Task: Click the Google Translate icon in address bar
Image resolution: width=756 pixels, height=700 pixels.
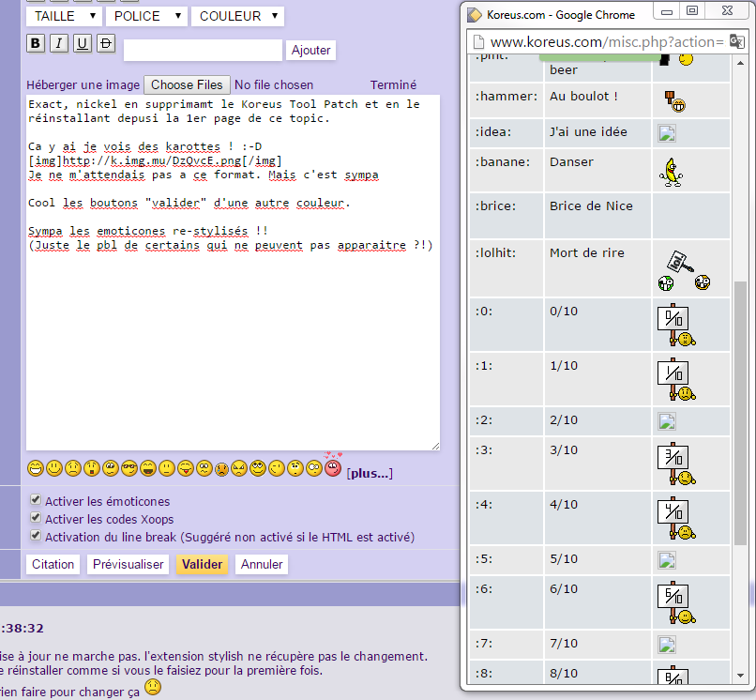Action: point(738,41)
